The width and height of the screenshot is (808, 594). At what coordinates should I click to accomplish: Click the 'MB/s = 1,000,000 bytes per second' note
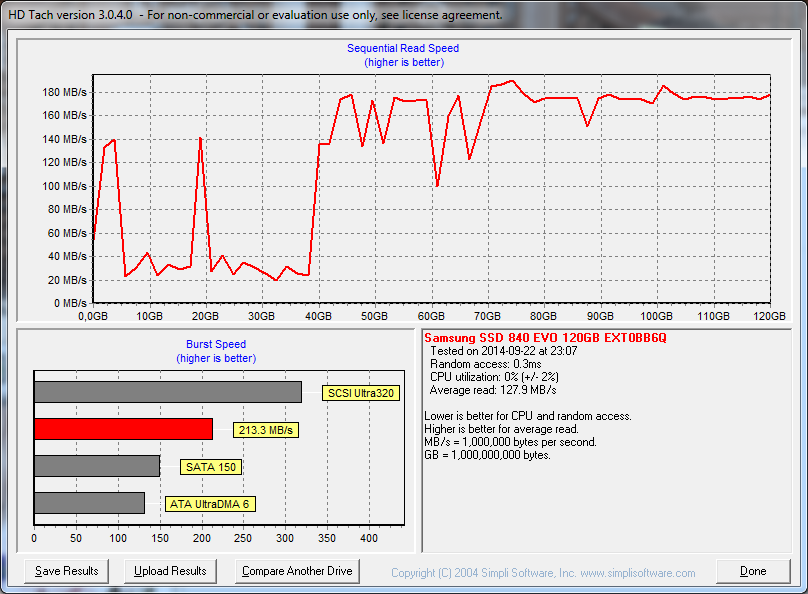(x=510, y=442)
